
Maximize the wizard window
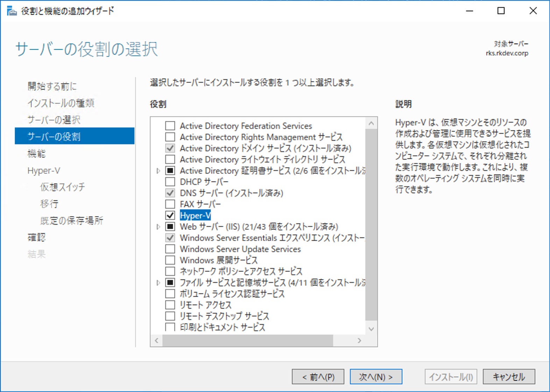[501, 11]
